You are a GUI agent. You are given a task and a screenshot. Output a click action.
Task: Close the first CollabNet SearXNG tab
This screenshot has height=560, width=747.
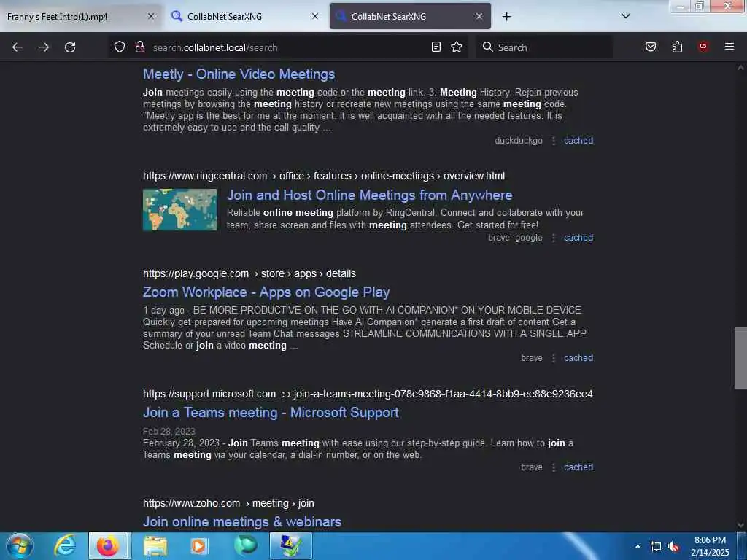click(x=315, y=16)
